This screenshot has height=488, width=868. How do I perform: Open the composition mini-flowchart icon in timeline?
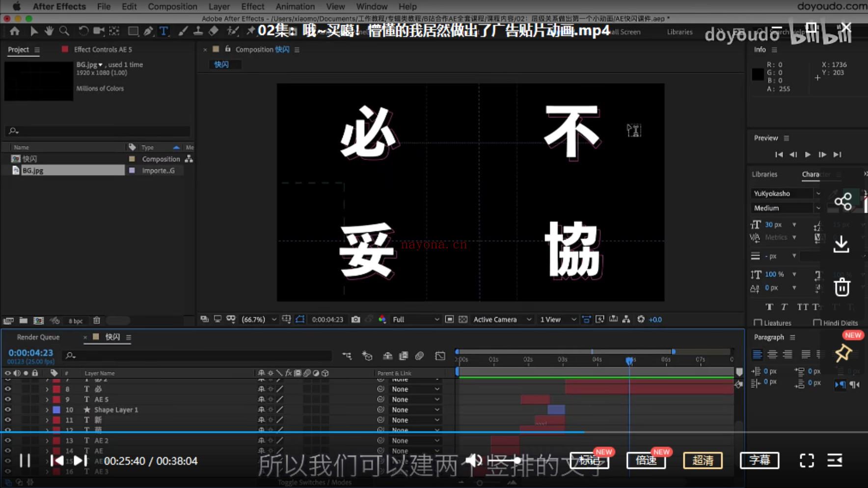(x=347, y=355)
